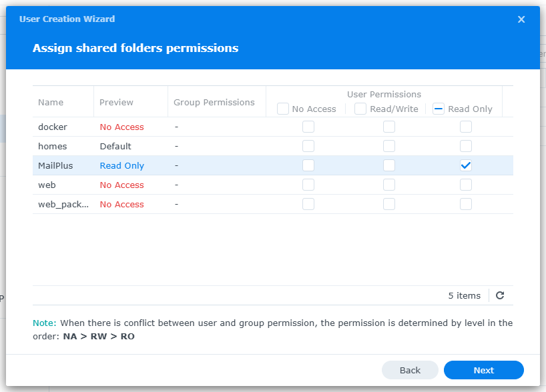Enable Read/Write for web folder
546x392 pixels.
tap(389, 185)
